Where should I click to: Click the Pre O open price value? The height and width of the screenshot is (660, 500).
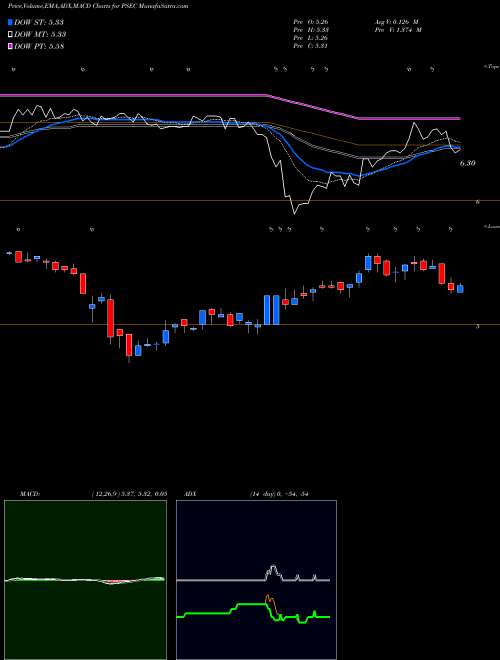(311, 21)
